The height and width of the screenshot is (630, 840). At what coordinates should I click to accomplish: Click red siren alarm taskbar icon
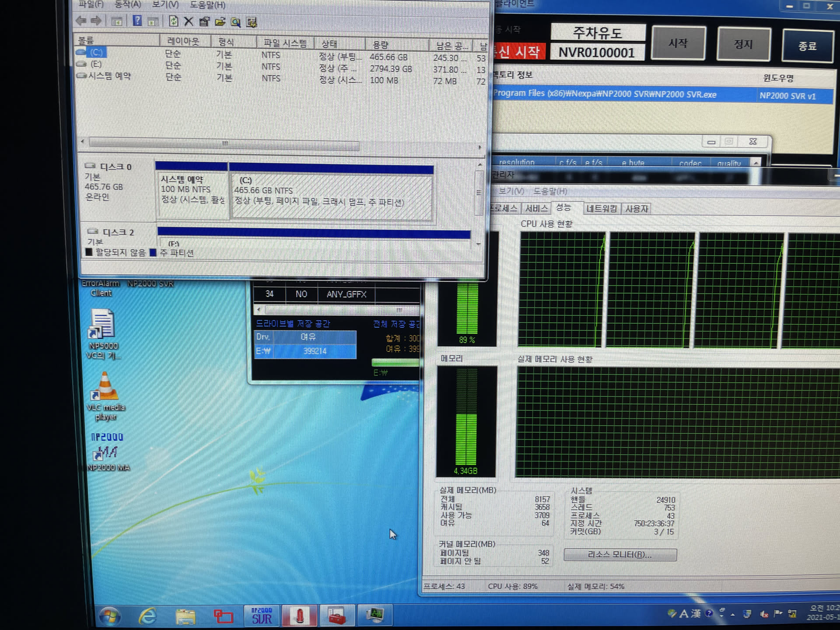point(299,616)
